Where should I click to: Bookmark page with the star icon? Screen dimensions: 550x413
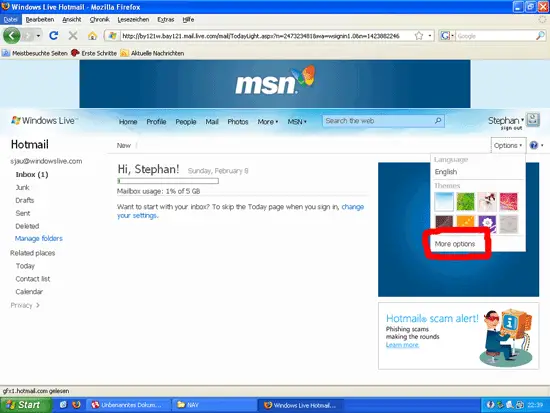(419, 36)
